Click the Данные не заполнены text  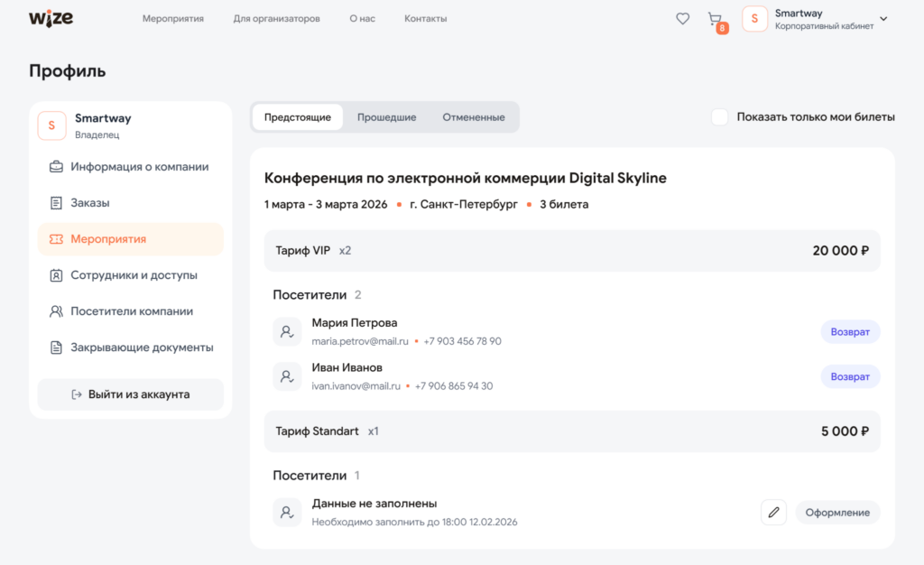tap(374, 504)
